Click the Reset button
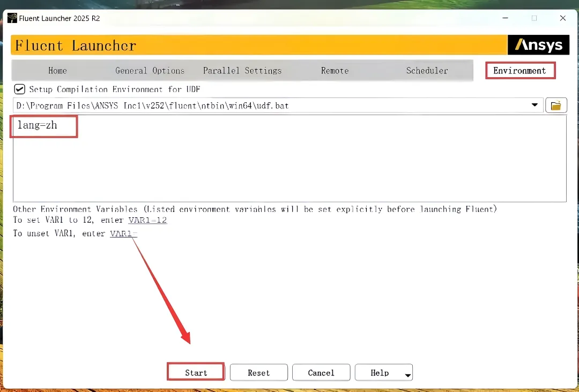This screenshot has width=579, height=392. click(x=258, y=373)
